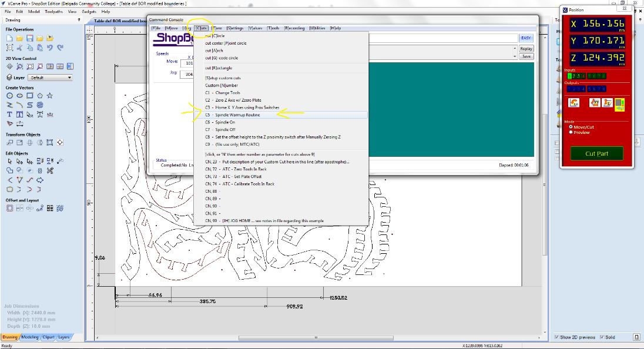This screenshot has height=349, width=644.
Task: Choose C5 - Spindle Warmup Routine
Action: [281, 115]
